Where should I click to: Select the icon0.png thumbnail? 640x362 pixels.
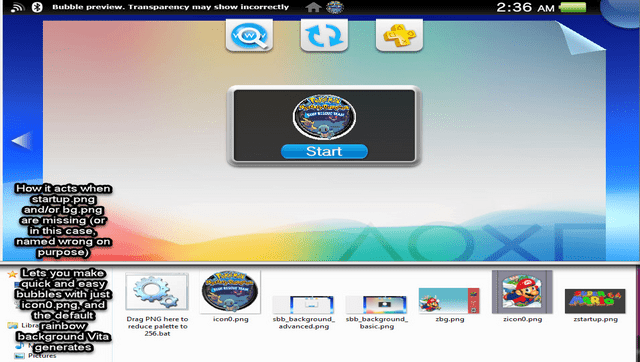[x=231, y=293]
